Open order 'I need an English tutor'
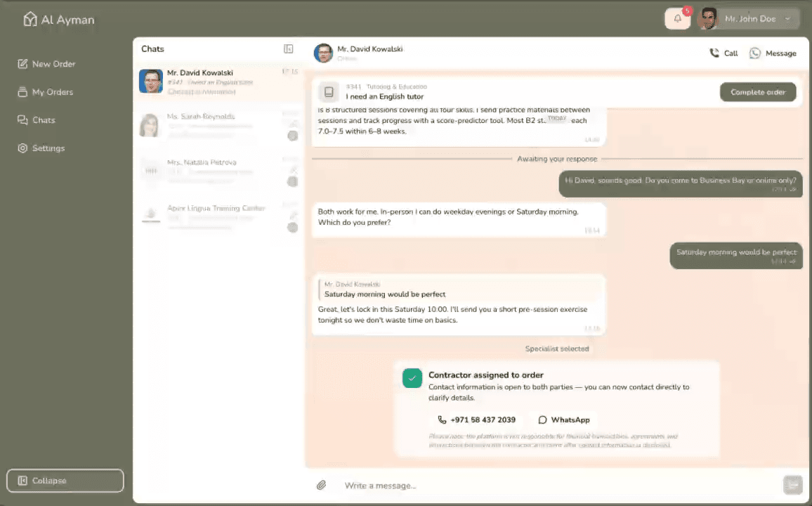The width and height of the screenshot is (812, 506). click(x=385, y=97)
